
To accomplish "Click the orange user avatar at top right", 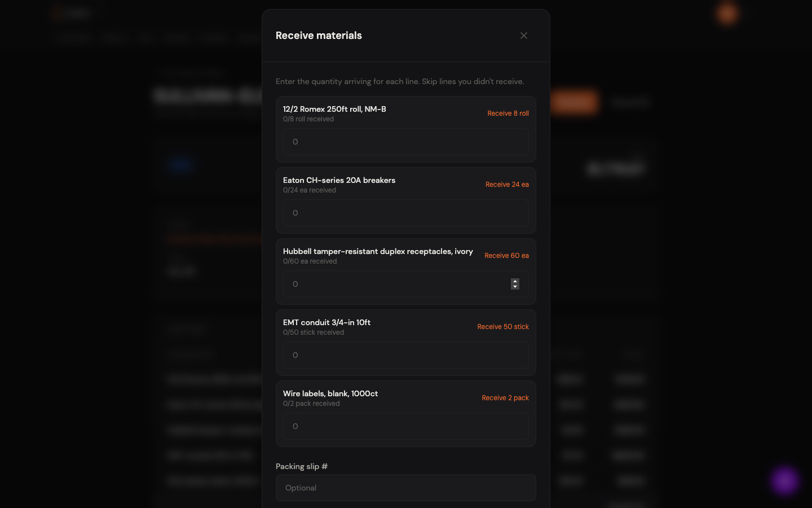I will point(727,14).
